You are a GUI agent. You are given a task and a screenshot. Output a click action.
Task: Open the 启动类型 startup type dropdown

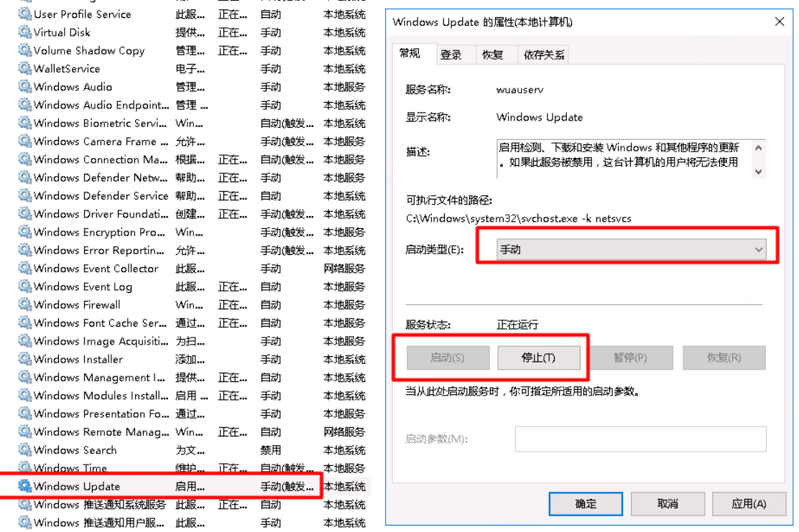pos(631,249)
